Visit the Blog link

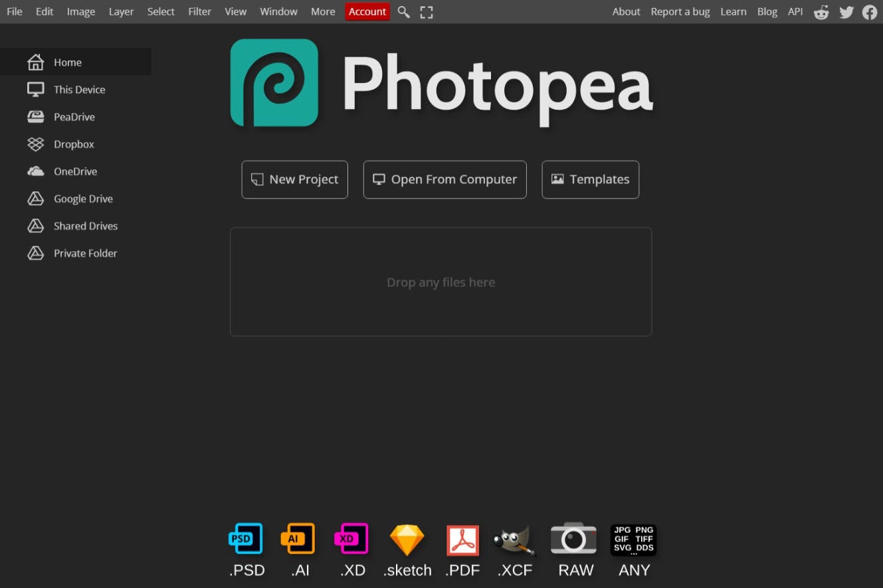point(767,11)
